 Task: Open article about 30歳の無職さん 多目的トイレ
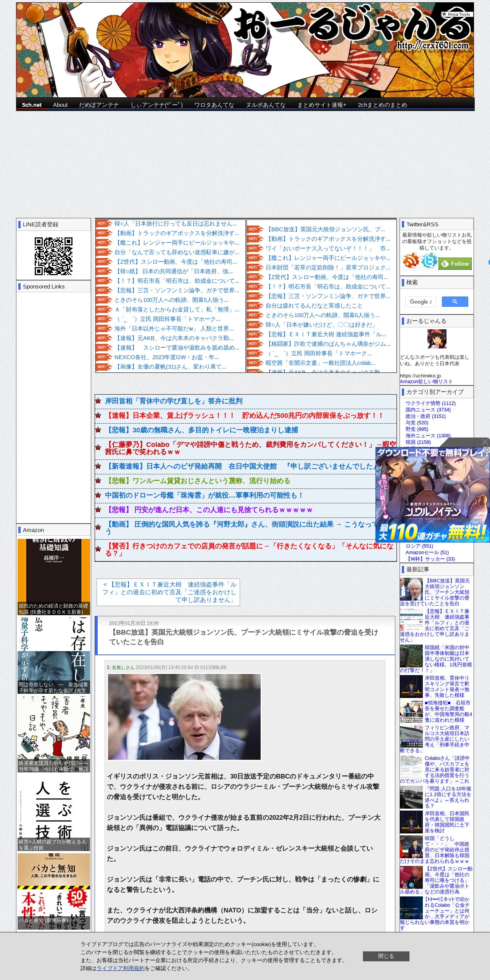click(201, 430)
